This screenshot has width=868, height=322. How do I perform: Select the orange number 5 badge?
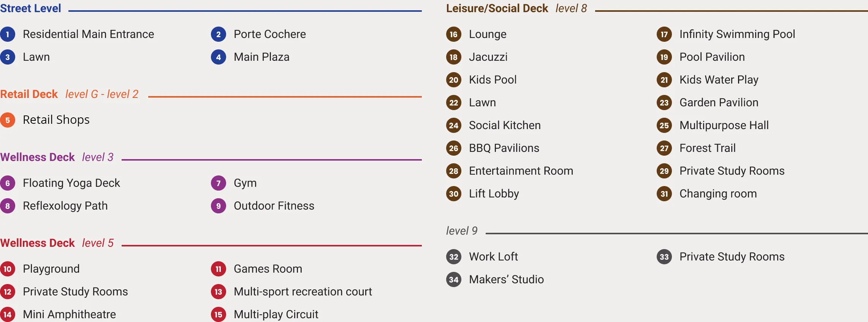pyautogui.click(x=8, y=120)
